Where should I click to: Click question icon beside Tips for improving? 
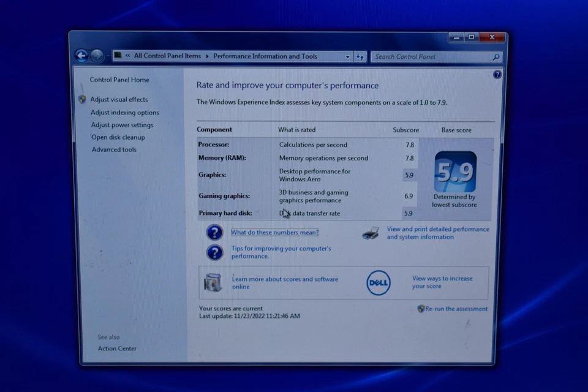click(x=214, y=252)
